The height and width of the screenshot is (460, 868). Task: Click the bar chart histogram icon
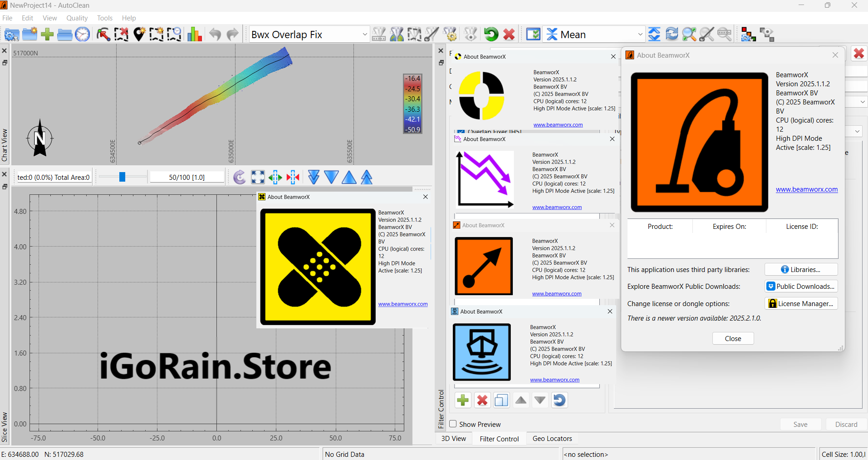tap(194, 35)
